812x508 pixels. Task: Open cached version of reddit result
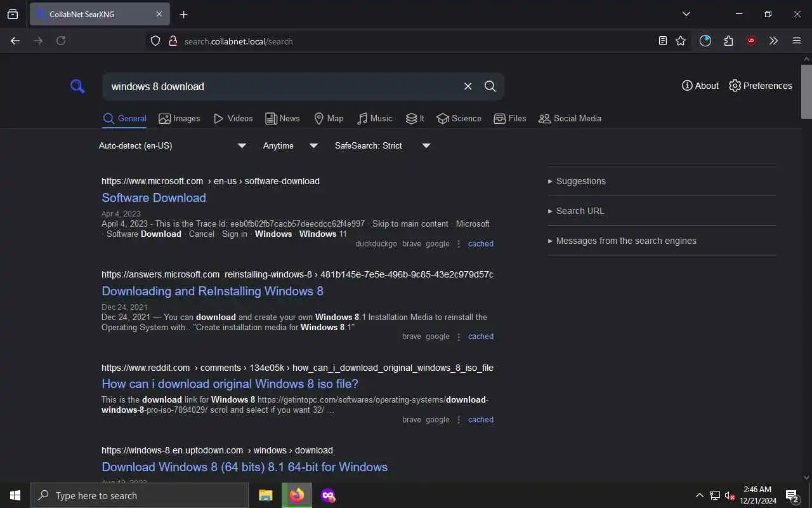480,420
